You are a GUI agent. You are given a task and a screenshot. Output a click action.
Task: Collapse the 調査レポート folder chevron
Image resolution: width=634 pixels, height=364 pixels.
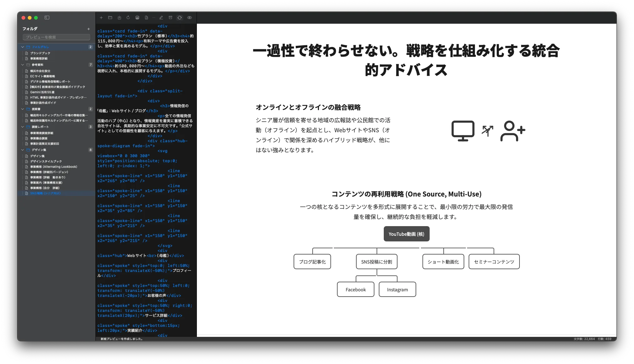click(22, 127)
